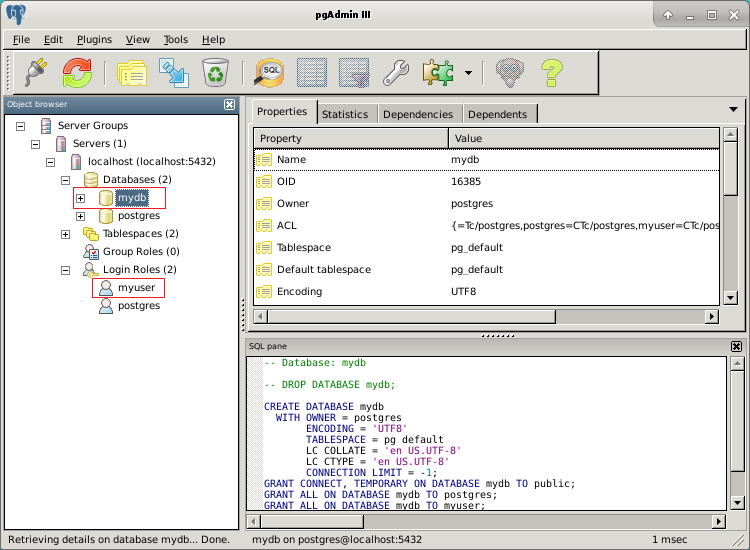
Task: Click the Add server connection plug icon
Action: click(36, 73)
